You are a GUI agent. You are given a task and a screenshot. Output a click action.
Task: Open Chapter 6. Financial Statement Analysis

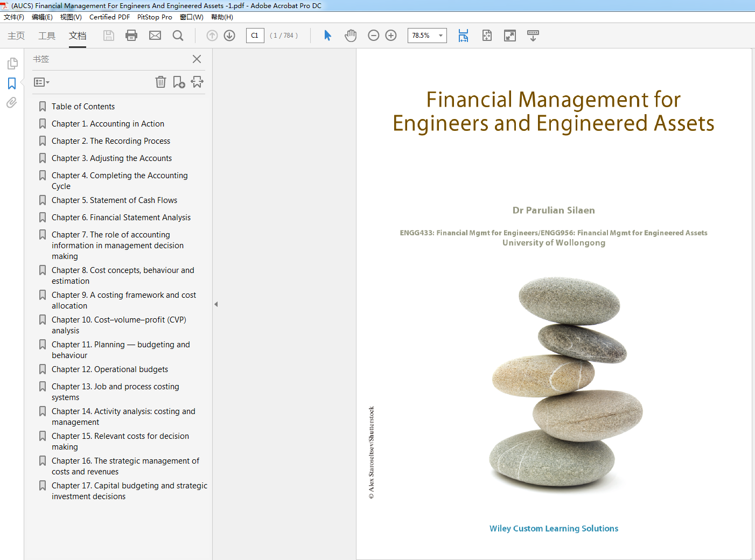click(121, 218)
